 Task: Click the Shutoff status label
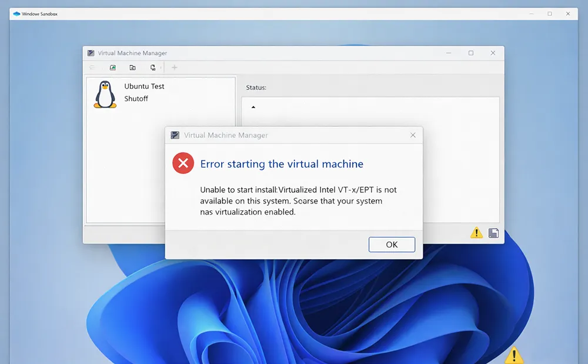[x=137, y=98]
